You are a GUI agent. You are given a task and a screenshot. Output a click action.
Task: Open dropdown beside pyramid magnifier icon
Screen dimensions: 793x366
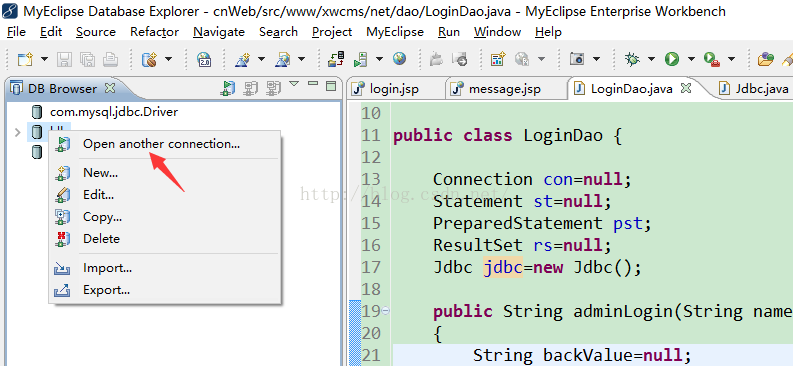(x=301, y=59)
